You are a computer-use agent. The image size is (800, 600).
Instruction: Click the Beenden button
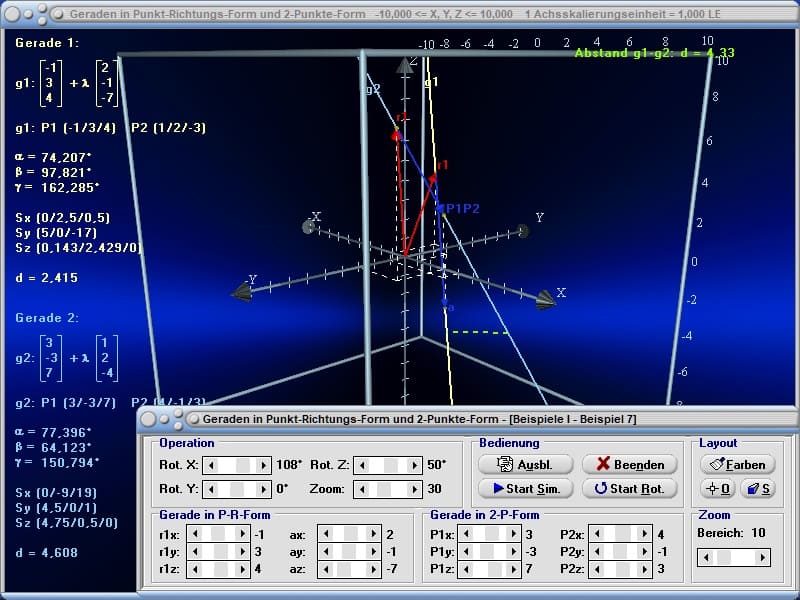point(630,464)
